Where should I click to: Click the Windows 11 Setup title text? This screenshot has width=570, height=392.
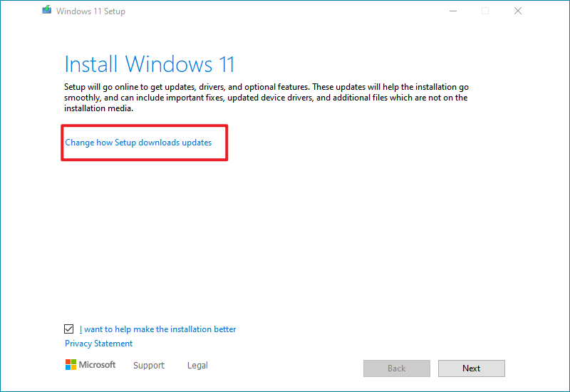tap(90, 11)
